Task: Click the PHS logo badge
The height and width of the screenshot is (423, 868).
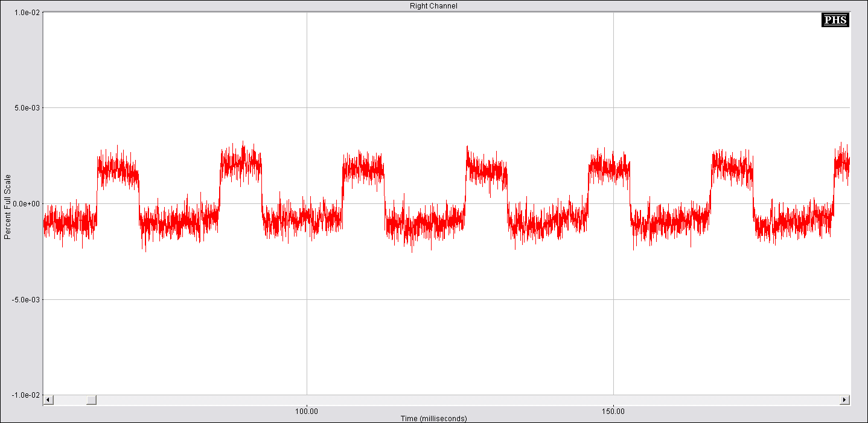Action: [x=835, y=20]
